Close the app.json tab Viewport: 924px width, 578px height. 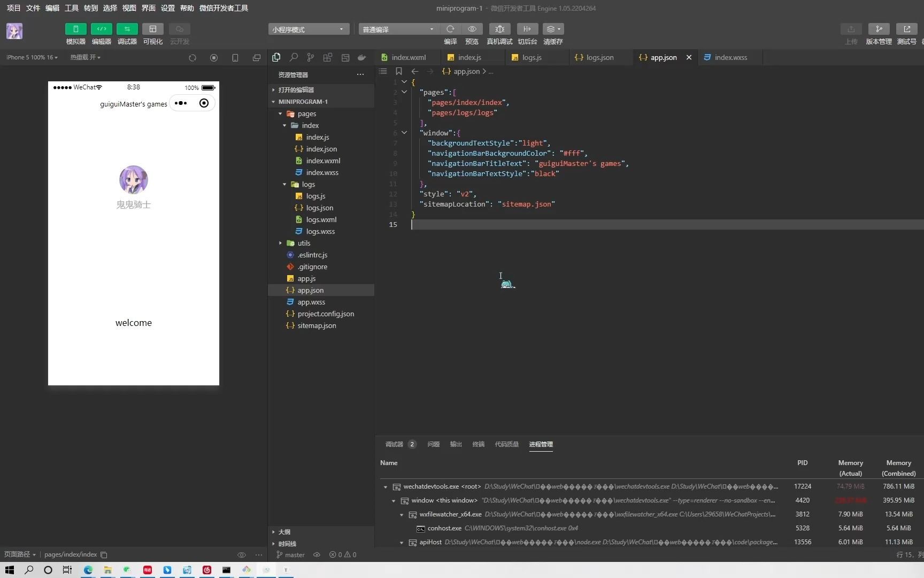[x=689, y=57]
